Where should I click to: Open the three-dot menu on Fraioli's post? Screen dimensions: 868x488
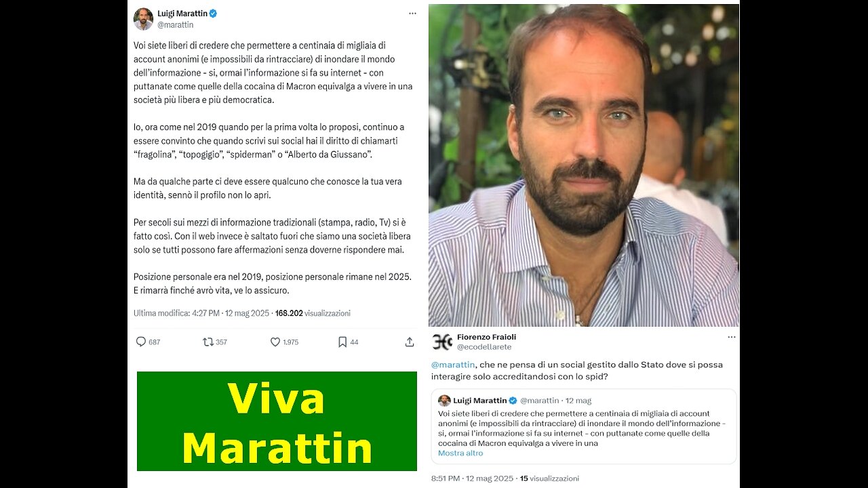[x=732, y=337]
